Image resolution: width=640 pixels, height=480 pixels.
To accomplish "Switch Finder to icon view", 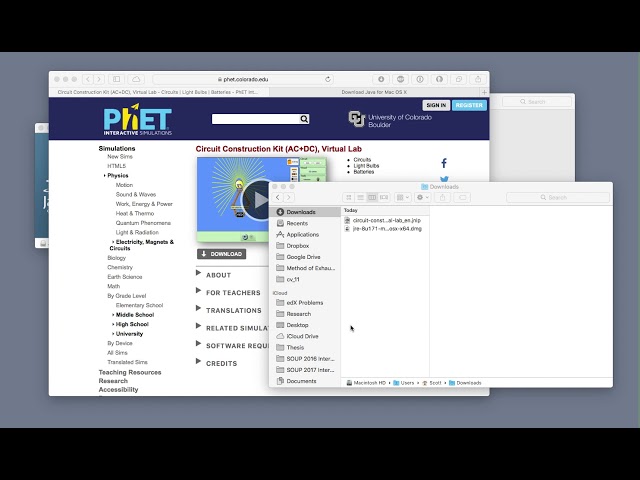I will (x=349, y=198).
